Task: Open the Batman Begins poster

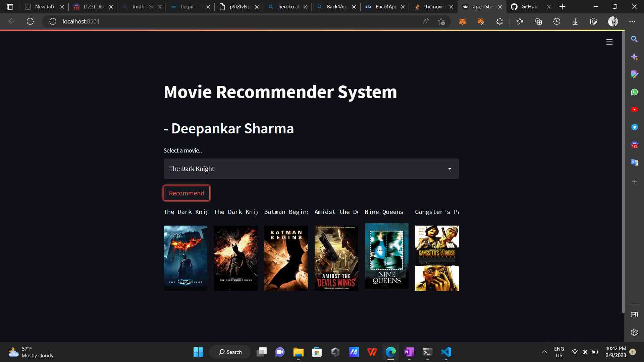Action: 286,258
